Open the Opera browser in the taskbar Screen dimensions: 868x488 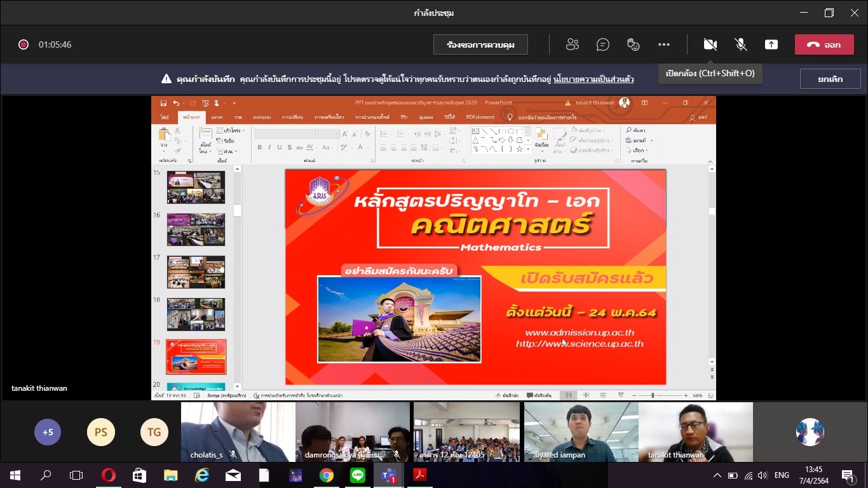pyautogui.click(x=109, y=475)
